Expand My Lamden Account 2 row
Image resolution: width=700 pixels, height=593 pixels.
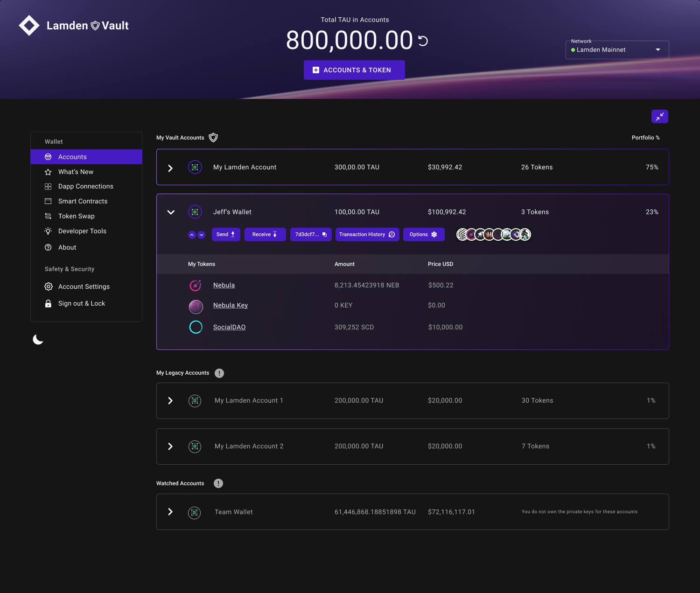[x=170, y=446]
